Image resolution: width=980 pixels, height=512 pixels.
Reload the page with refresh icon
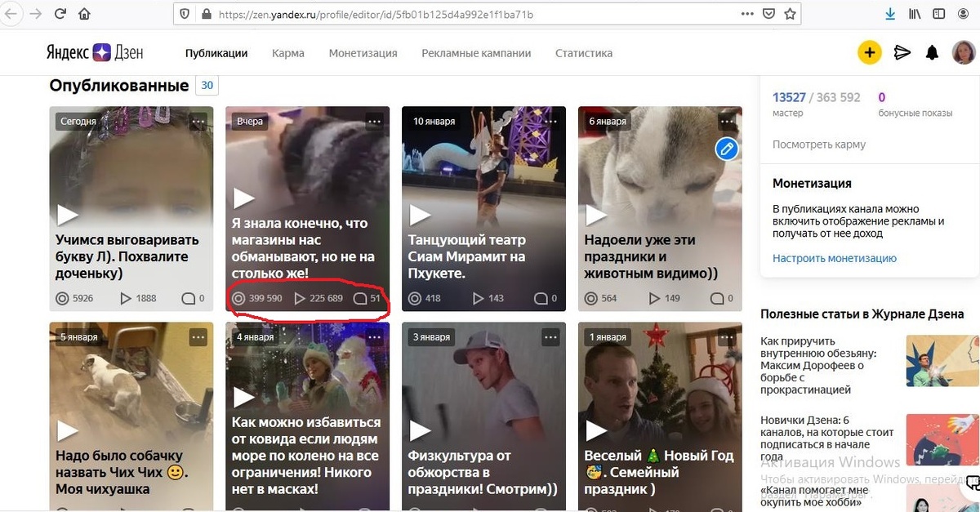click(x=60, y=14)
